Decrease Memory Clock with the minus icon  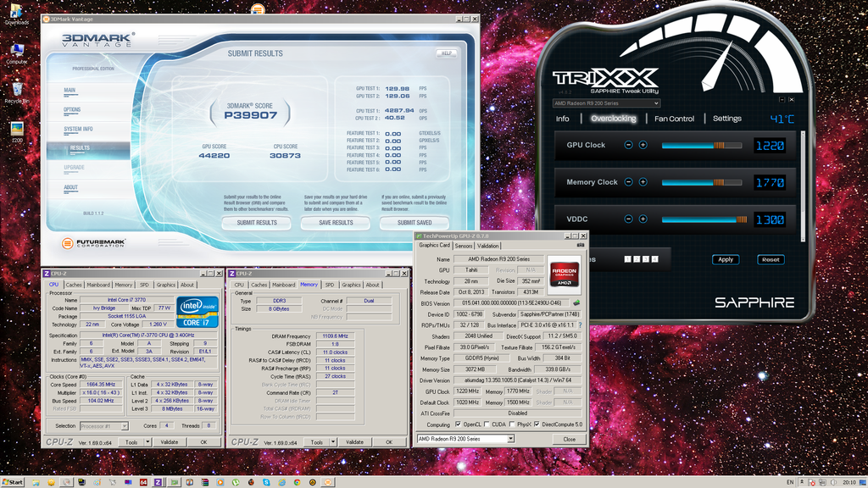[x=628, y=182]
